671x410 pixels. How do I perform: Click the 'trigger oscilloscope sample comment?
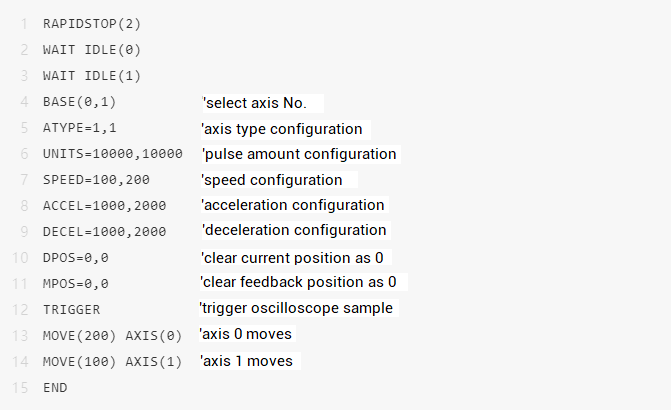click(297, 308)
